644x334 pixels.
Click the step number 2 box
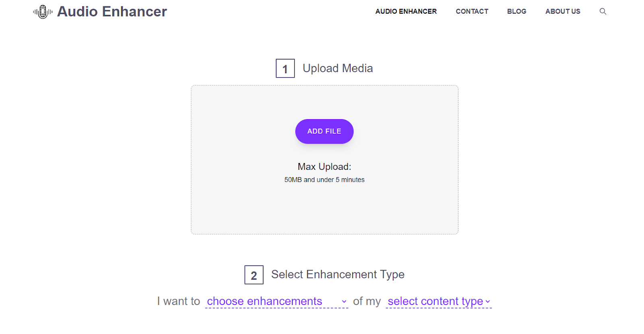point(254,275)
